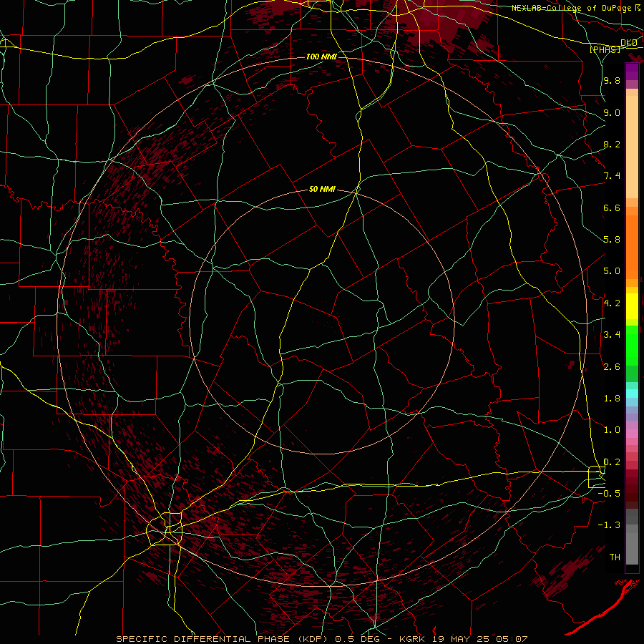The image size is (644, 644).
Task: Click the -1.3 legend value
Action: tap(609, 525)
